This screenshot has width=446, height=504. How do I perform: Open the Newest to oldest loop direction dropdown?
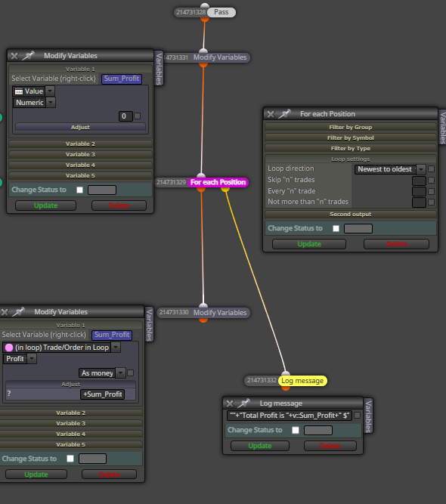[x=390, y=169]
